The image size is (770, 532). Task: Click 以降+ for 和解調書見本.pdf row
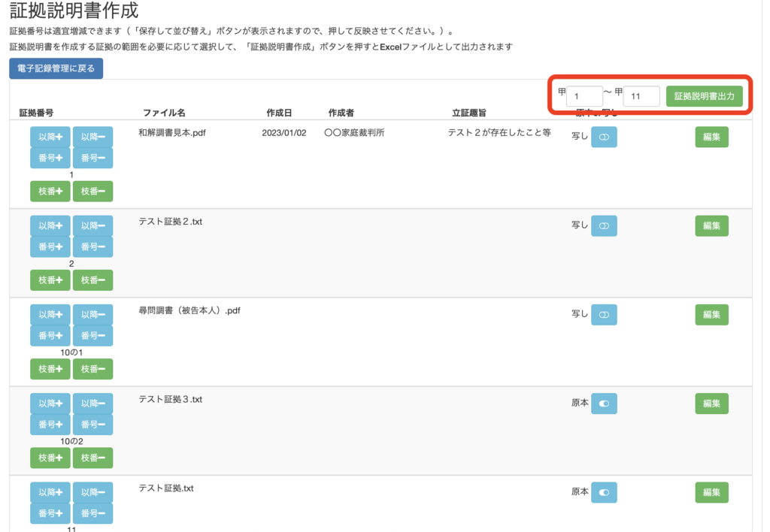point(50,137)
